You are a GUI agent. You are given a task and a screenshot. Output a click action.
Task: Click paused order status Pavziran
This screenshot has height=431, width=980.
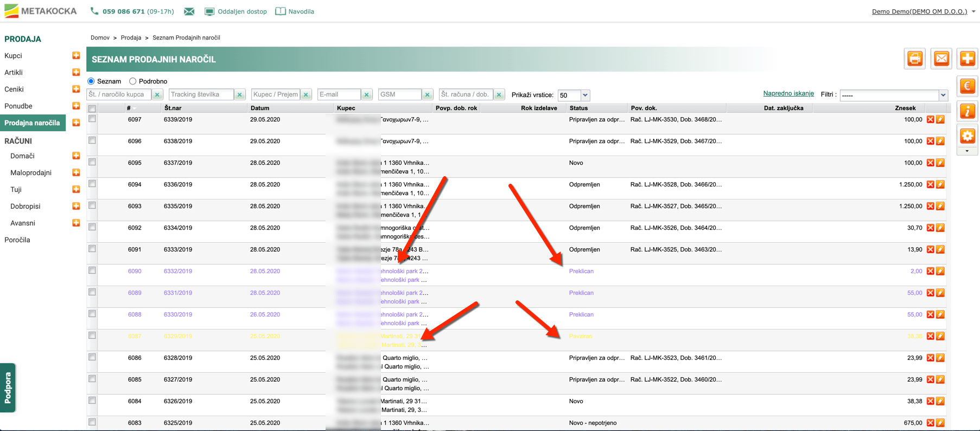coord(581,336)
